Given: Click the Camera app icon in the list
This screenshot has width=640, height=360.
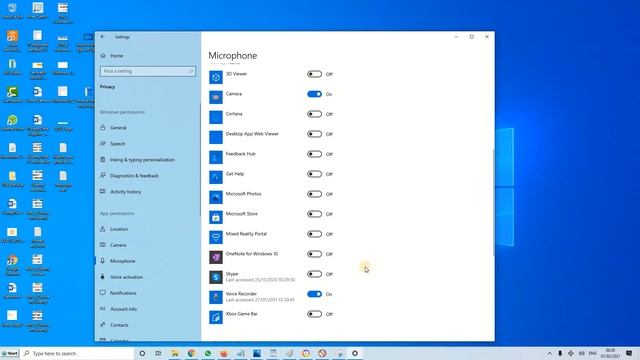Looking at the screenshot, I should [216, 97].
